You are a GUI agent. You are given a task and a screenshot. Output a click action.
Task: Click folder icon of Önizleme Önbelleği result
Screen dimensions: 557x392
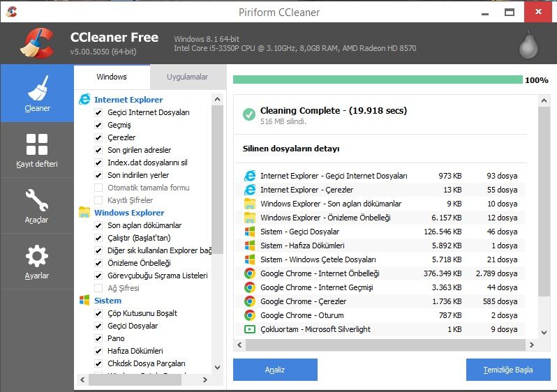(x=250, y=218)
